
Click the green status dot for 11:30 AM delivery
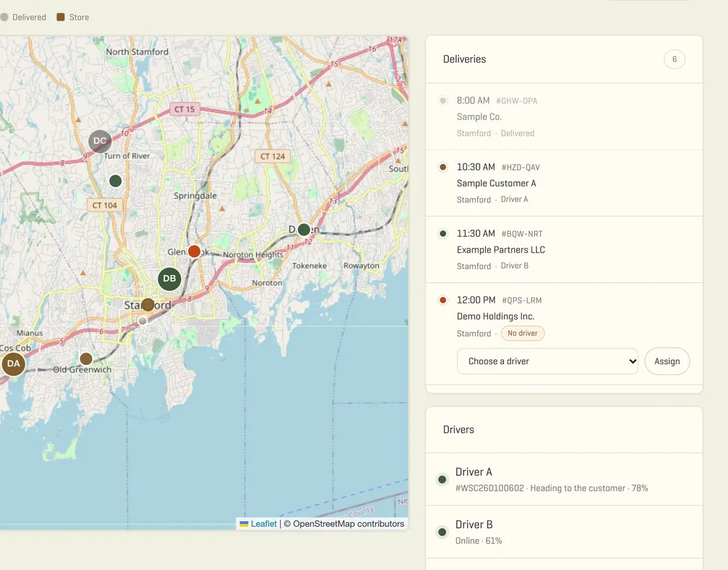tap(443, 234)
